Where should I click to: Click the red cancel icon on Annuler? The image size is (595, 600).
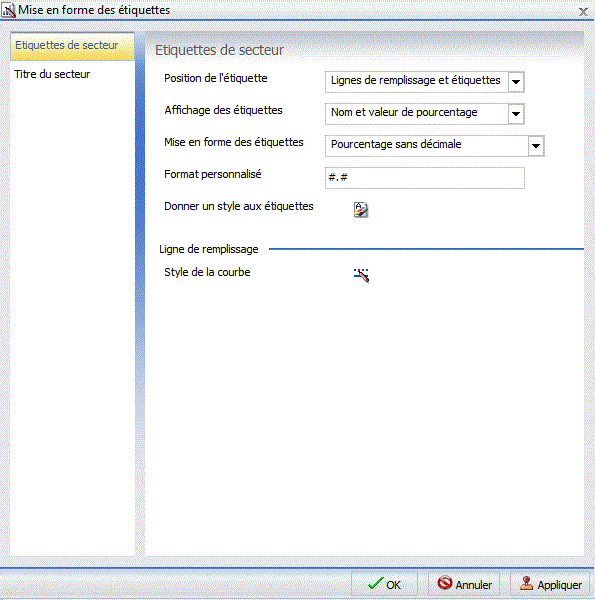pyautogui.click(x=445, y=582)
